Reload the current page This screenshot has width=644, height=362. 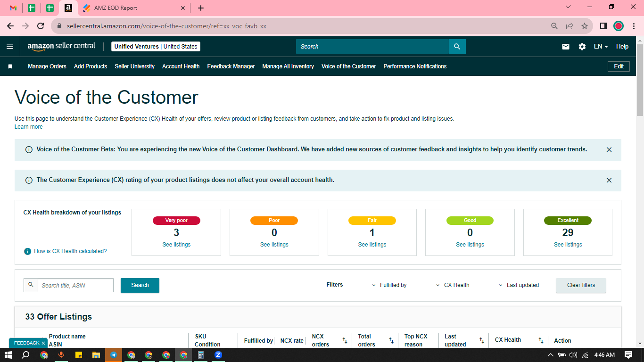click(x=41, y=26)
